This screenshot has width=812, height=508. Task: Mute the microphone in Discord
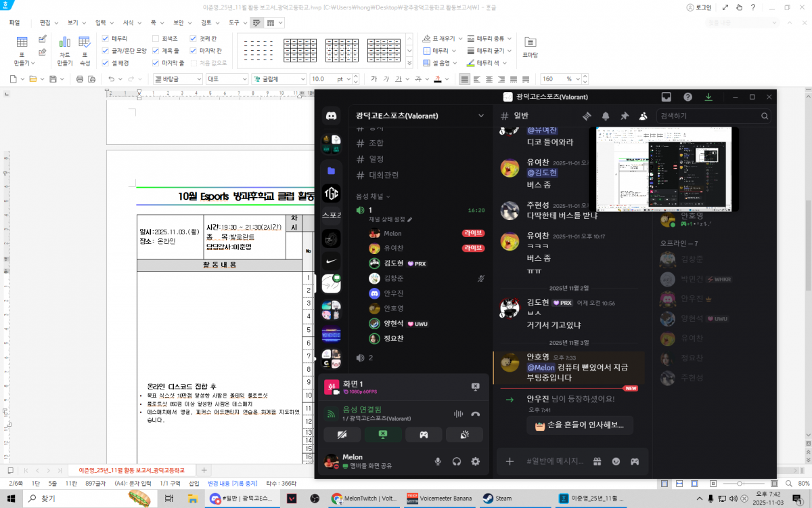(438, 462)
